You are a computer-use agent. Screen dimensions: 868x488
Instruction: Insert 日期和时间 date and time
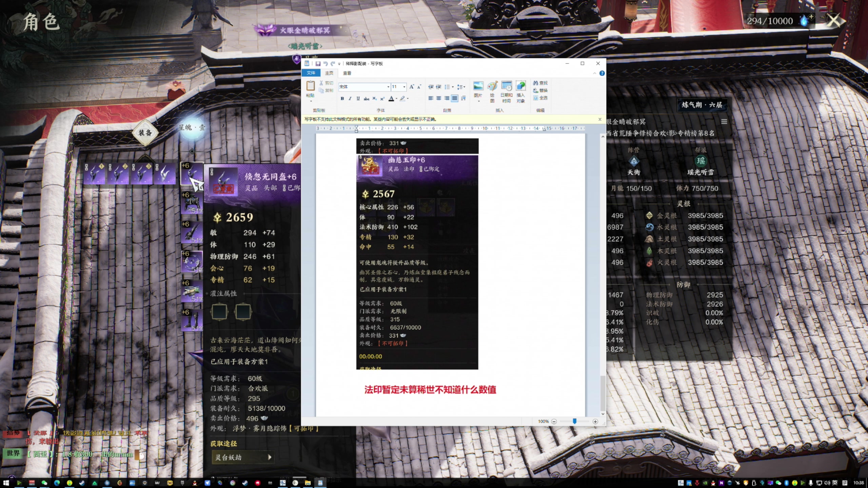pos(507,91)
